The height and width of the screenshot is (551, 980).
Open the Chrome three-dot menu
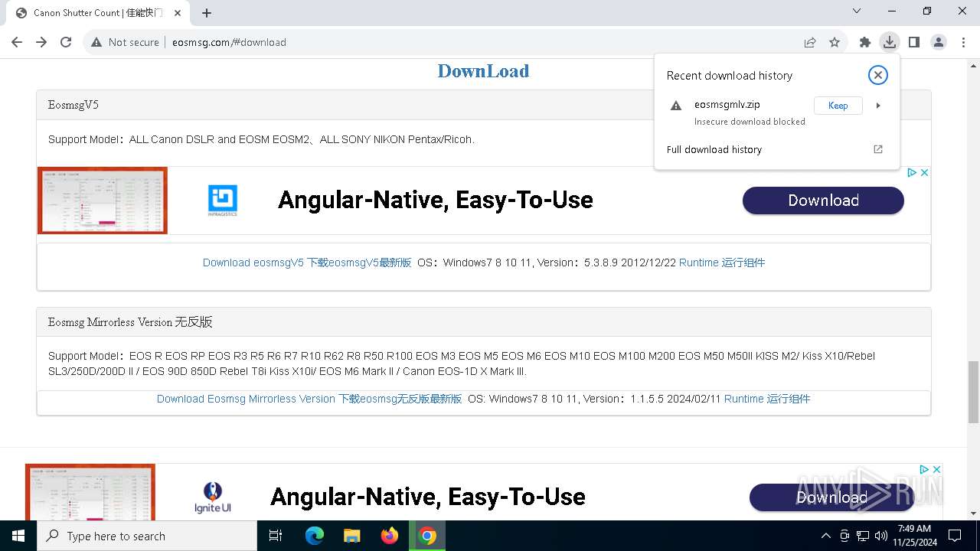[963, 42]
